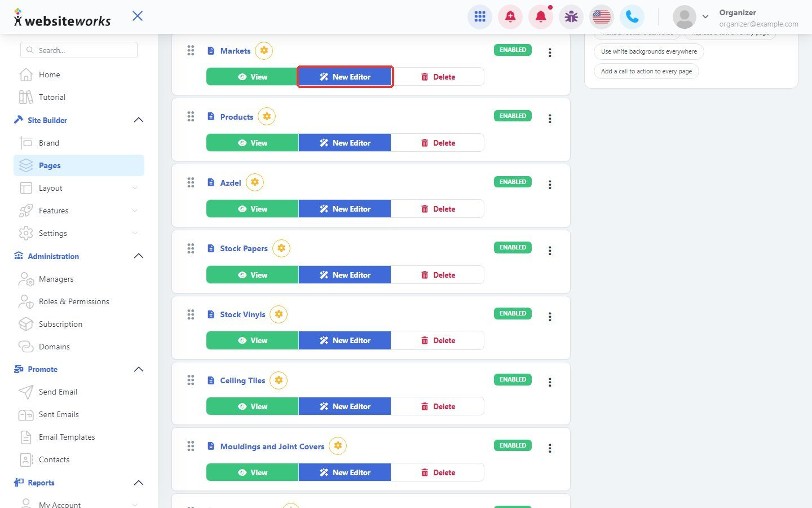Open three-dot menu for Mouldings and Joint Covers
The image size is (812, 508).
click(x=550, y=448)
